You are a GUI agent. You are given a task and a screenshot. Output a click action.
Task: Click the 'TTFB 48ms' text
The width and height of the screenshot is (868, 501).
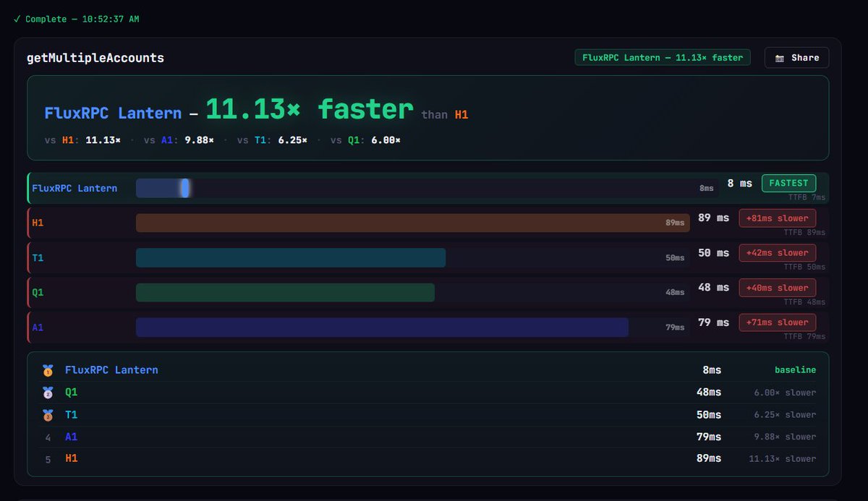804,301
